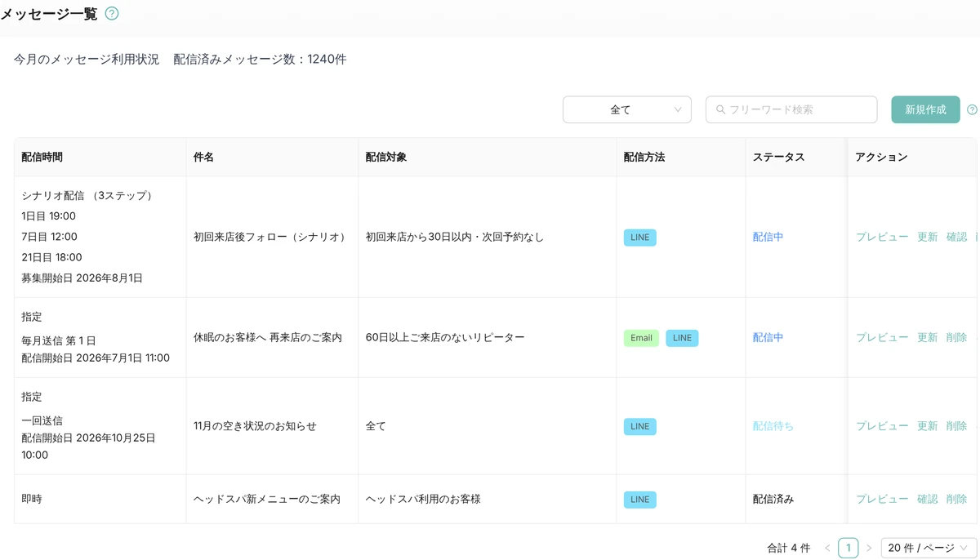This screenshot has width=980, height=560.
Task: Go to previous page arrow in pagination
Action: point(827,548)
